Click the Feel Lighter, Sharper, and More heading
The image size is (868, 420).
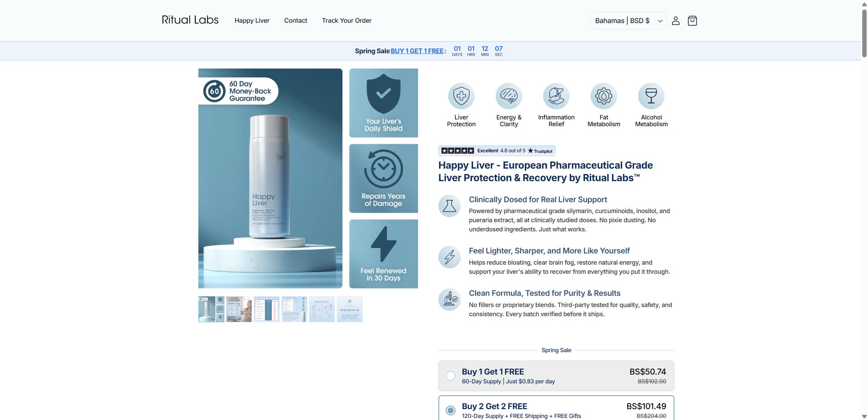tap(549, 251)
